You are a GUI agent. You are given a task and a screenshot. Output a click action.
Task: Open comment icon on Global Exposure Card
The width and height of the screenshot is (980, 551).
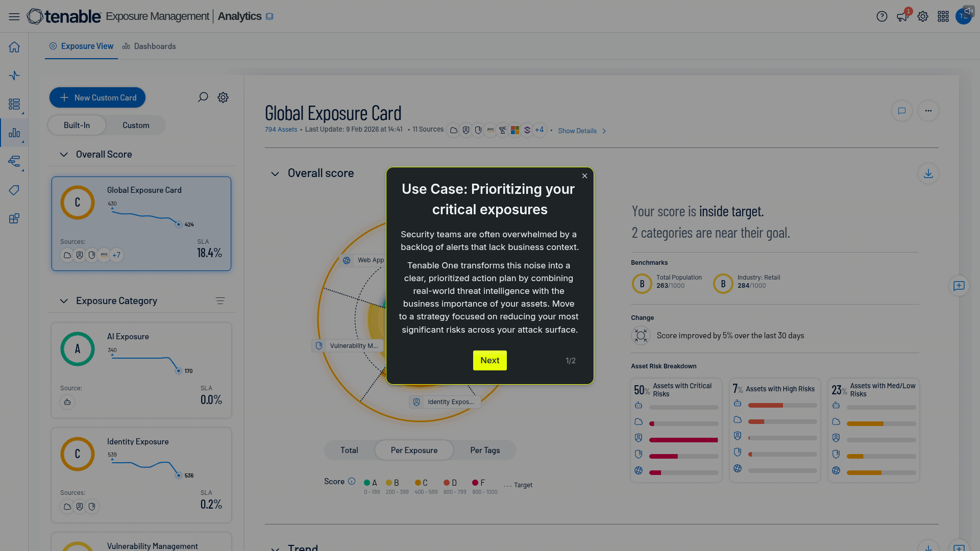pyautogui.click(x=902, y=111)
